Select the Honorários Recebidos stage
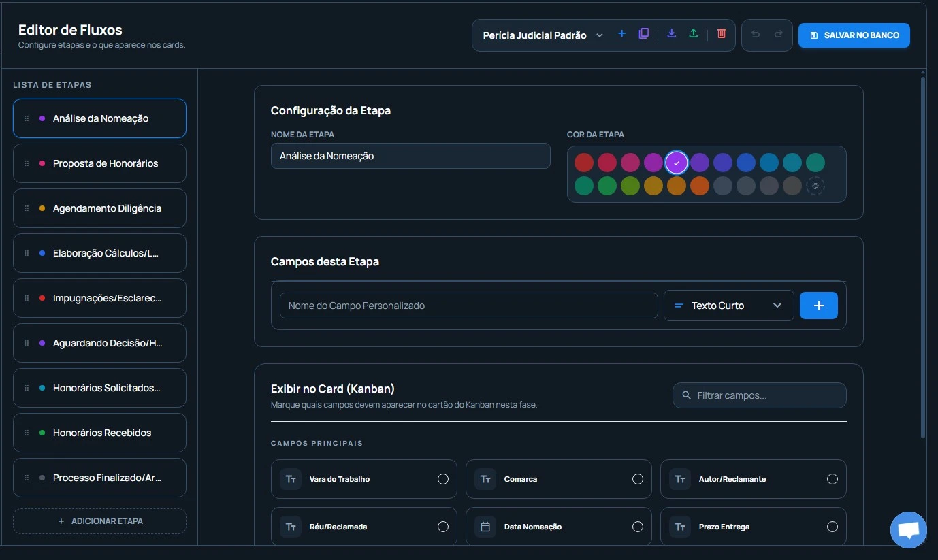 point(99,433)
